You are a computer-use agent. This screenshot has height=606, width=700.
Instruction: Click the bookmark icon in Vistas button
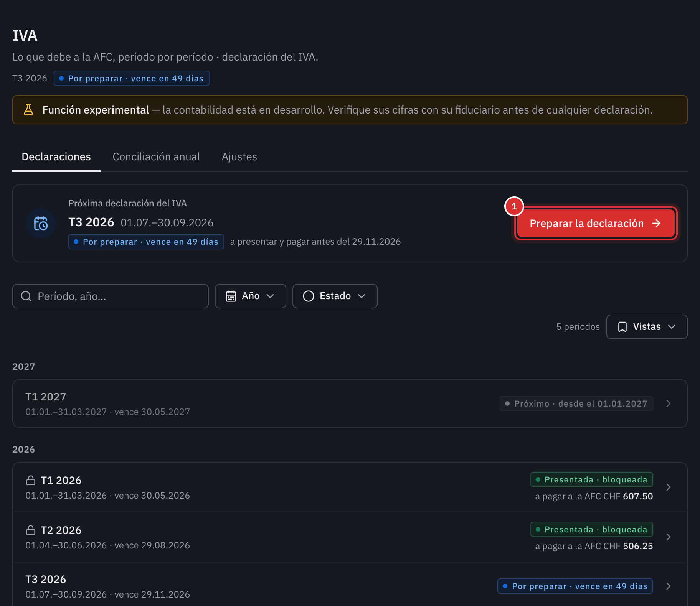(x=622, y=327)
